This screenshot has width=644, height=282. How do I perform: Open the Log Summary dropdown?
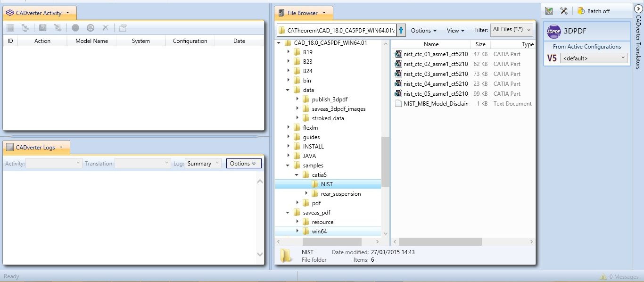203,164
